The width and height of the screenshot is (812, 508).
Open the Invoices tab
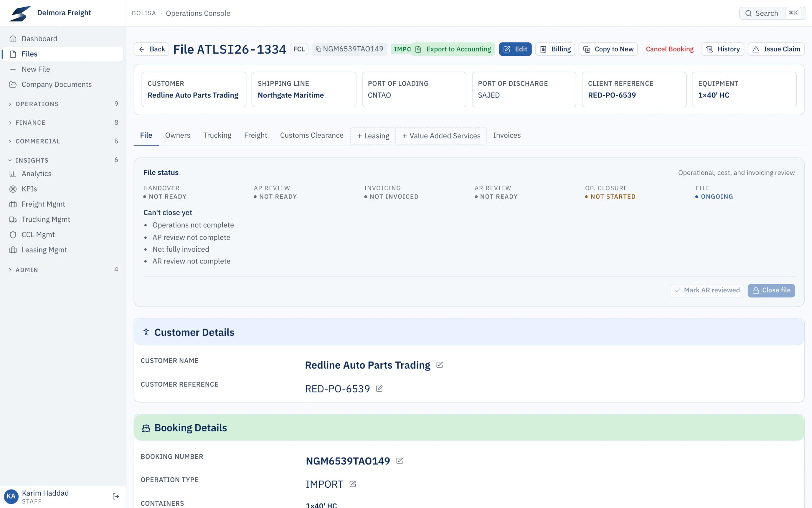pyautogui.click(x=507, y=135)
